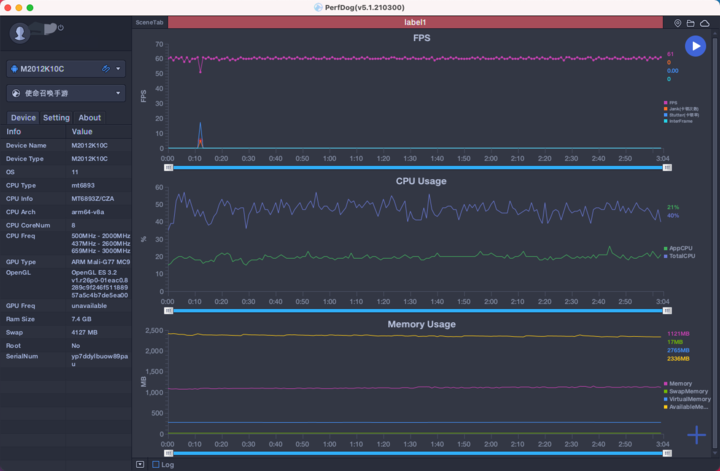
Task: Select the Device tab
Action: click(23, 117)
